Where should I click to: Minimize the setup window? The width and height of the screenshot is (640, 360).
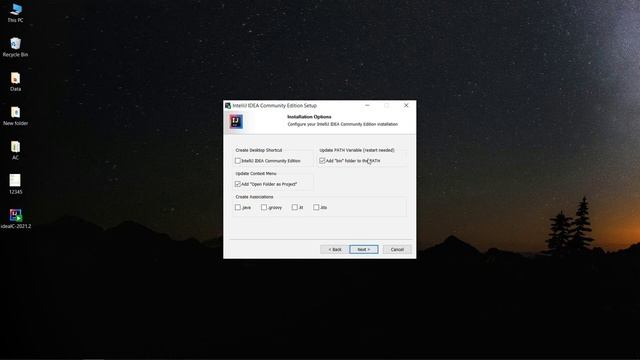click(x=367, y=105)
